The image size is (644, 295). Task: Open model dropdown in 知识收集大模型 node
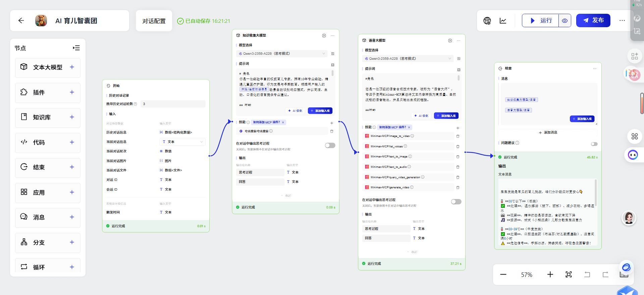[x=282, y=54]
